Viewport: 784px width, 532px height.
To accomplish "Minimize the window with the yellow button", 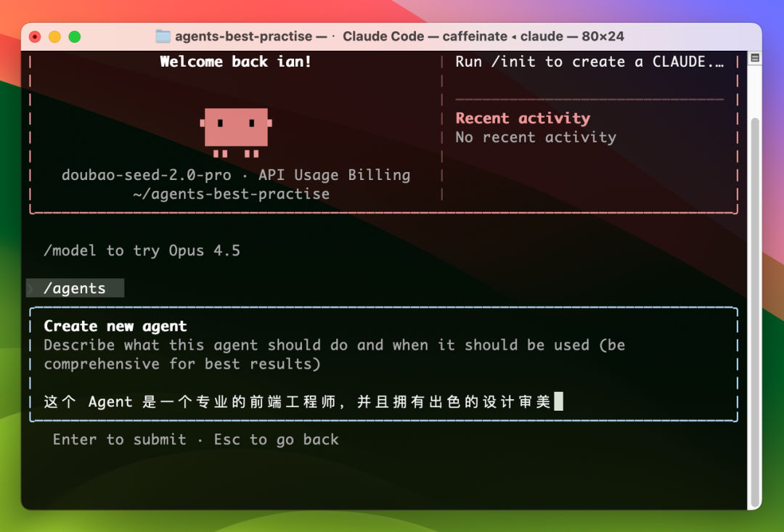I will 55,37.
